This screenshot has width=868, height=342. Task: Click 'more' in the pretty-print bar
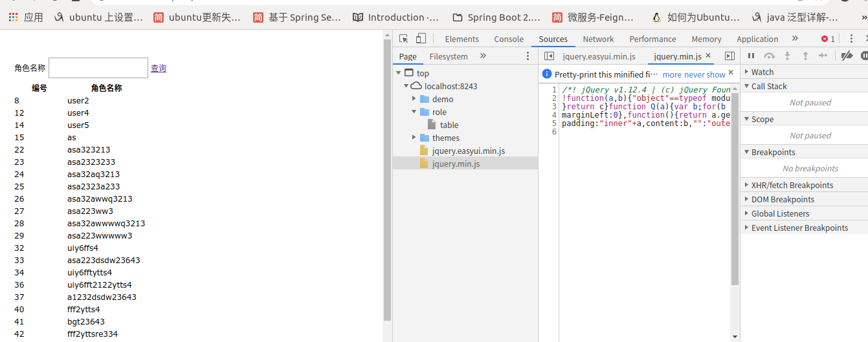672,74
